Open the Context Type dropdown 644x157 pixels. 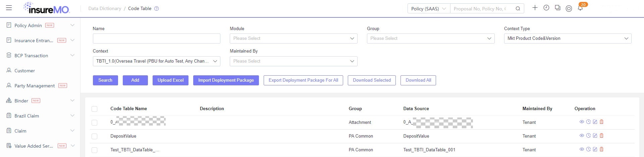click(x=568, y=38)
